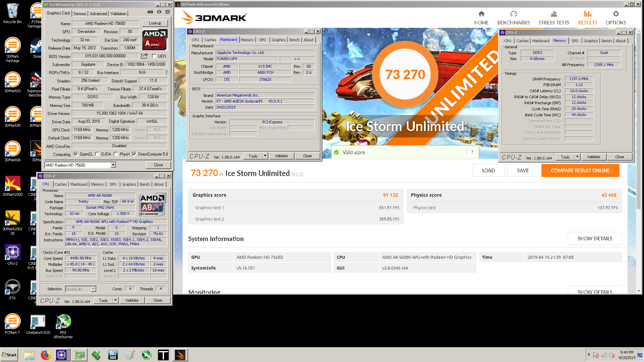Open MSI Afterburner desktop shortcut

63,326
